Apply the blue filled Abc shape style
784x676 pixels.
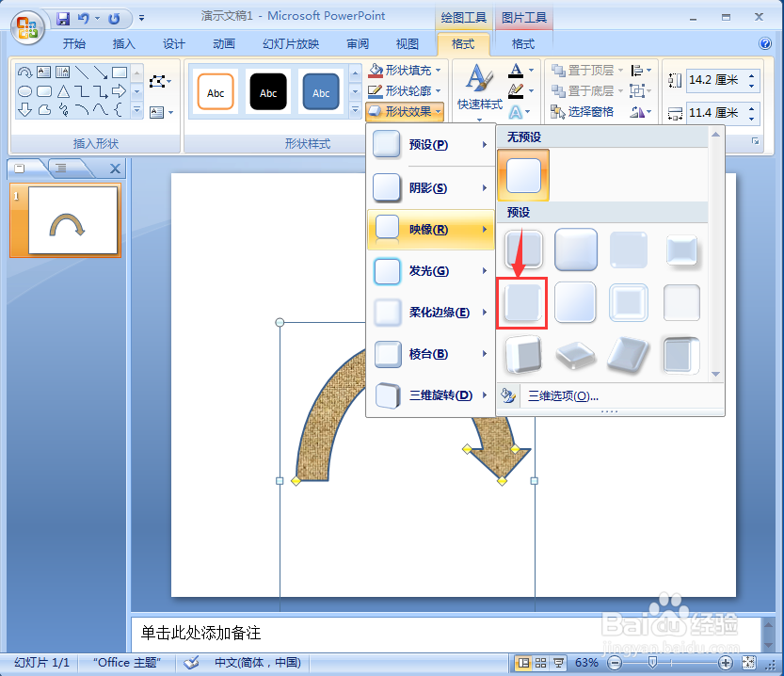(321, 92)
